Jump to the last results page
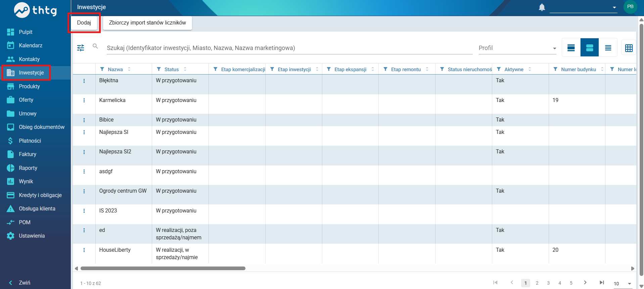The image size is (644, 289). pyautogui.click(x=602, y=283)
